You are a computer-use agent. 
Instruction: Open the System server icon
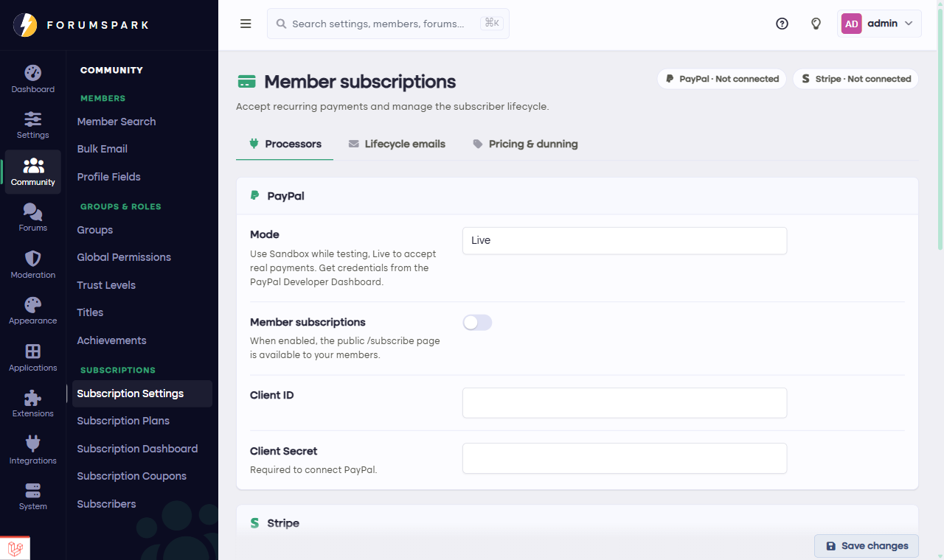tap(32, 490)
